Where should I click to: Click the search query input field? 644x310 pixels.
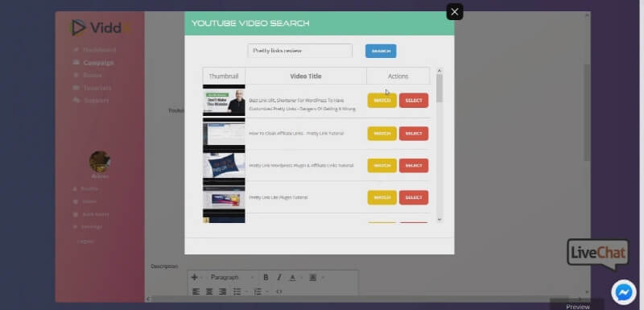299,51
